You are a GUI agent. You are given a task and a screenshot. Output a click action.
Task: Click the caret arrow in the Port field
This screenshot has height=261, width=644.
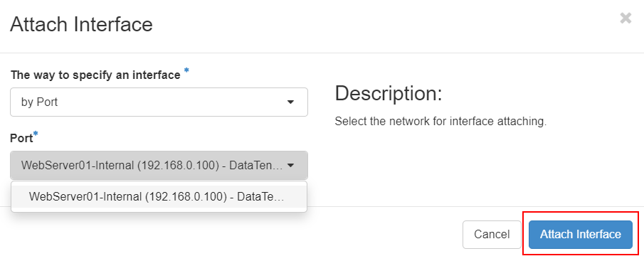(x=290, y=166)
